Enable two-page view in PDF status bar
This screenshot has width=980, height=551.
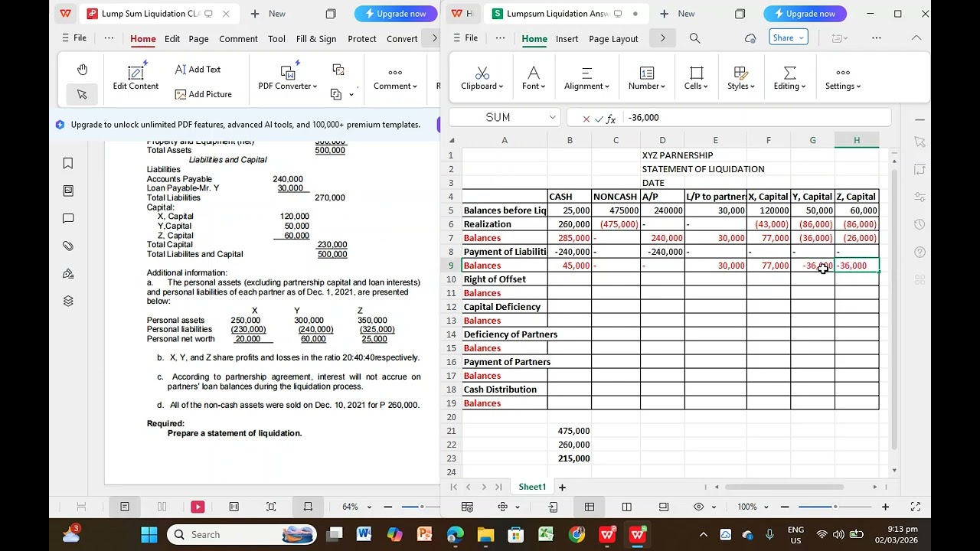click(x=162, y=507)
